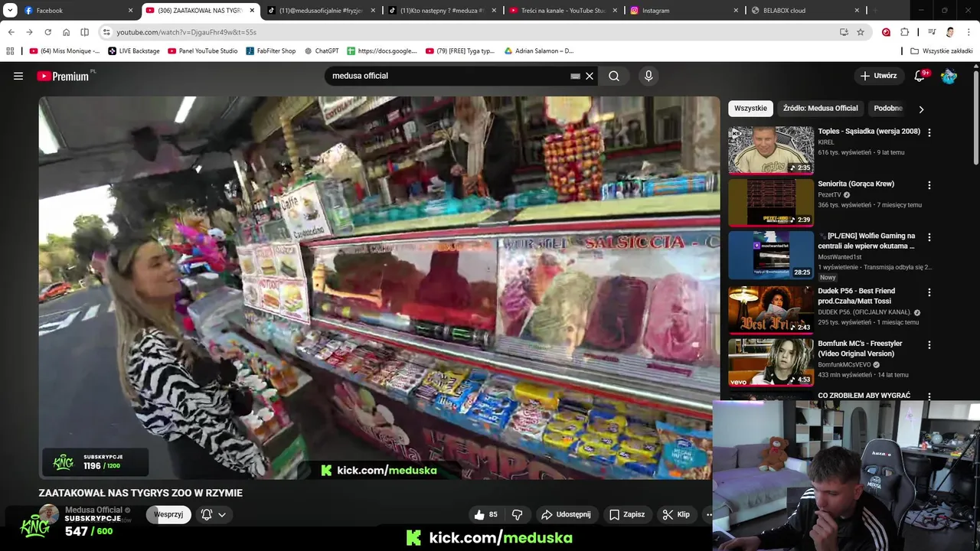
Task: Open the Wolfie Gaming stream thumbnail
Action: pos(770,255)
